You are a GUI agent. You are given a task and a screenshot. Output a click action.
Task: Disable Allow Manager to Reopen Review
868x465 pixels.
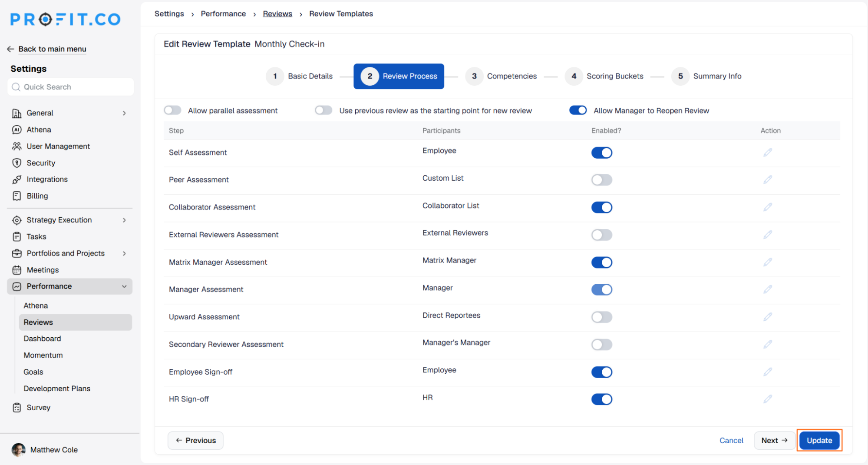pyautogui.click(x=578, y=110)
